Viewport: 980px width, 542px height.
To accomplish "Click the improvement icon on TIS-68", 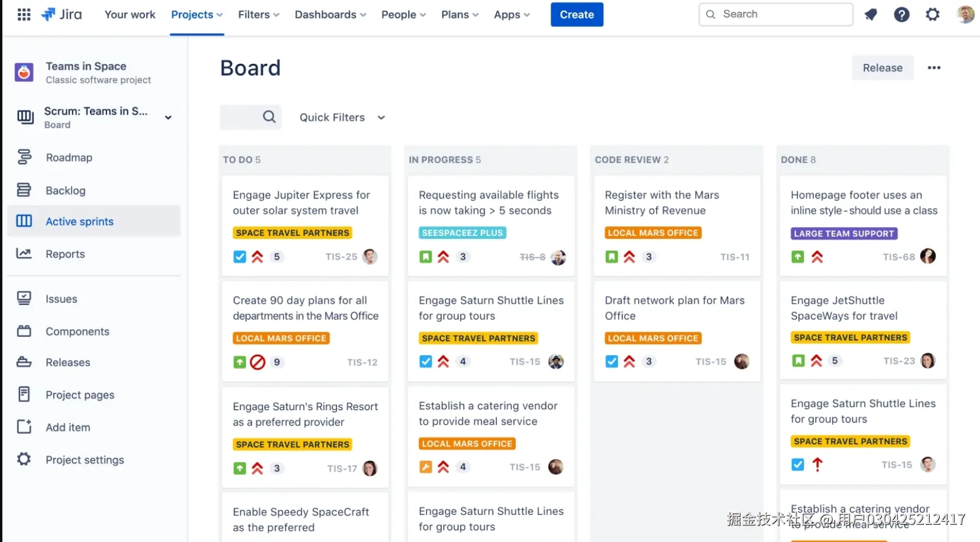I will pos(797,257).
